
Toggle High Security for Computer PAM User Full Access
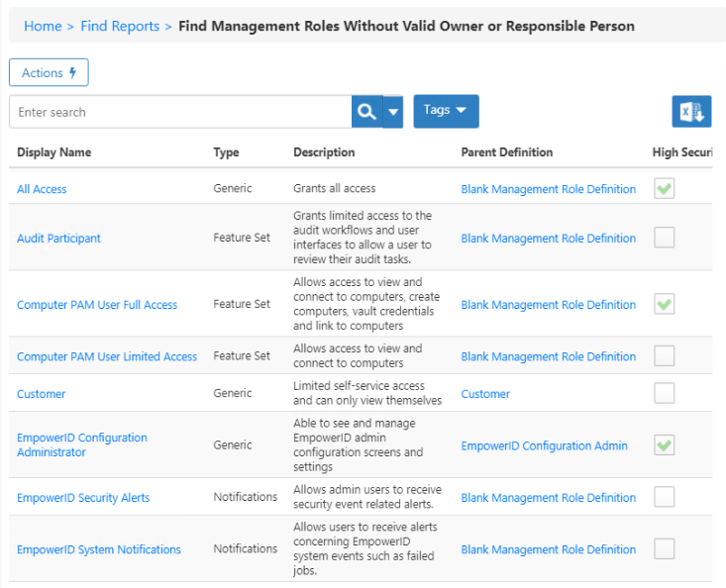click(664, 304)
